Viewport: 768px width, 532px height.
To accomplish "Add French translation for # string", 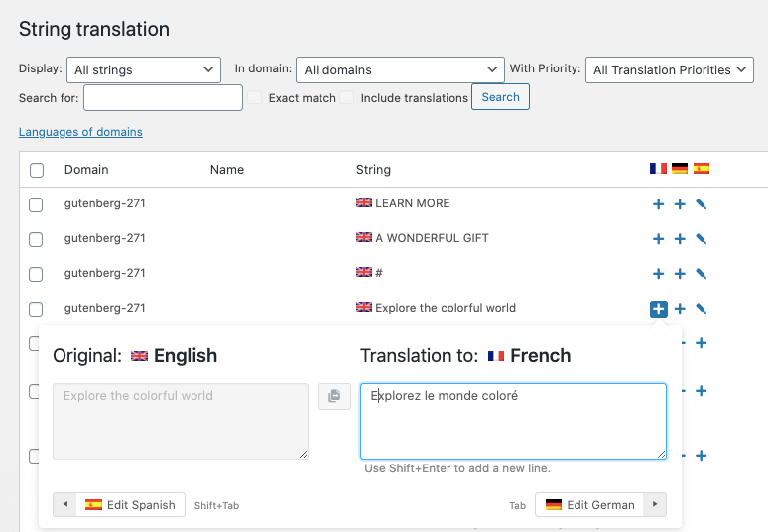I will pyautogui.click(x=658, y=274).
